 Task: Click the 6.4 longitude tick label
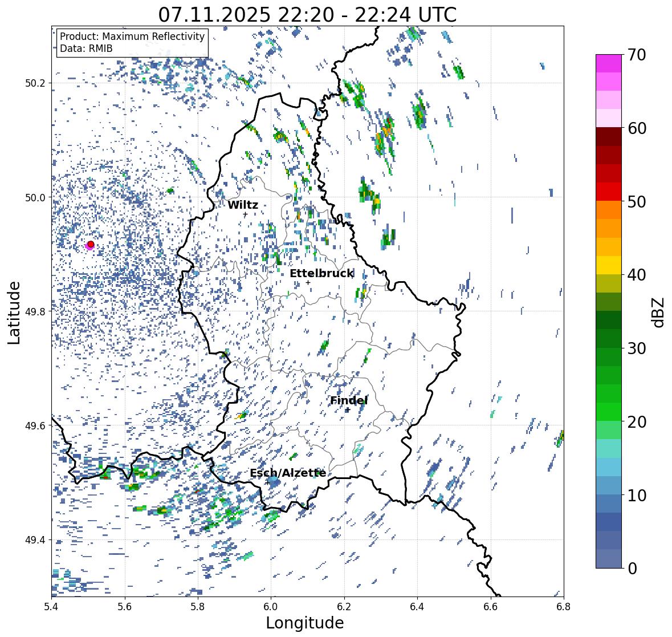click(x=417, y=606)
